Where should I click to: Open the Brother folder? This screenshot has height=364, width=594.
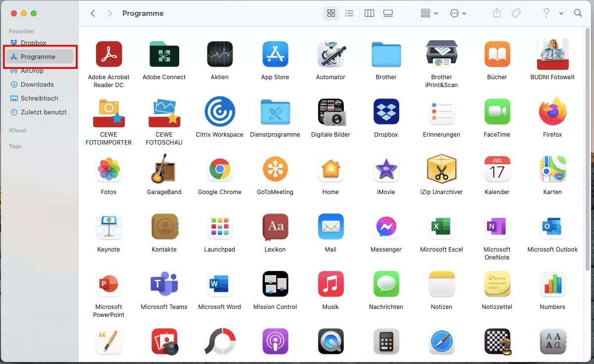click(386, 54)
